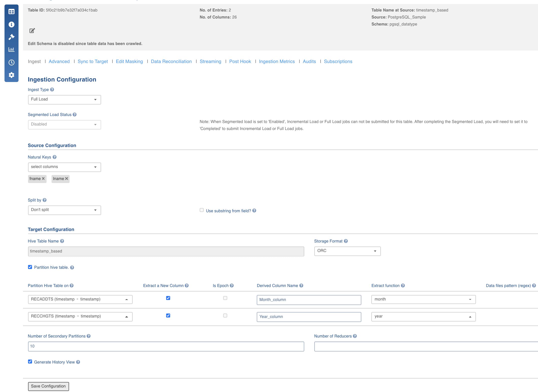Show help for Data files pattern regex
The height and width of the screenshot is (392, 538).
pos(534,285)
